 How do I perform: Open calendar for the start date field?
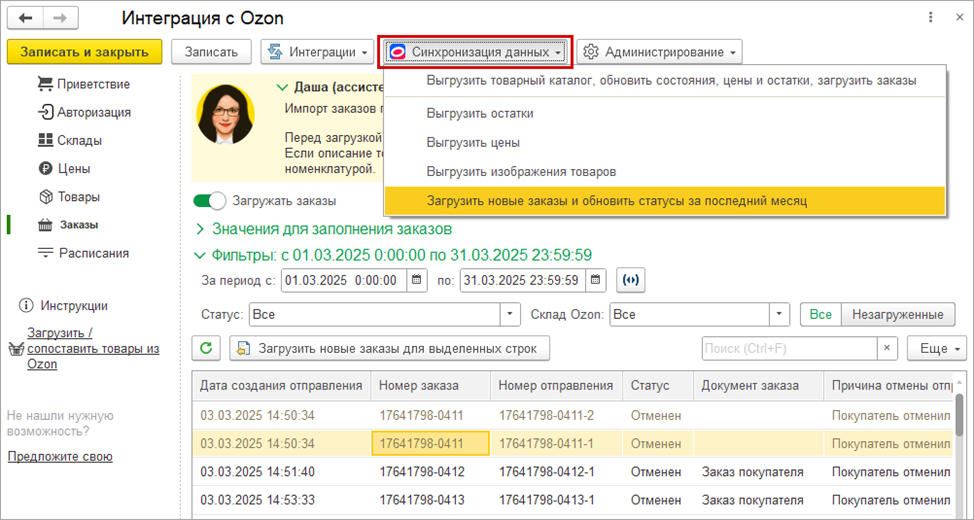[x=417, y=280]
